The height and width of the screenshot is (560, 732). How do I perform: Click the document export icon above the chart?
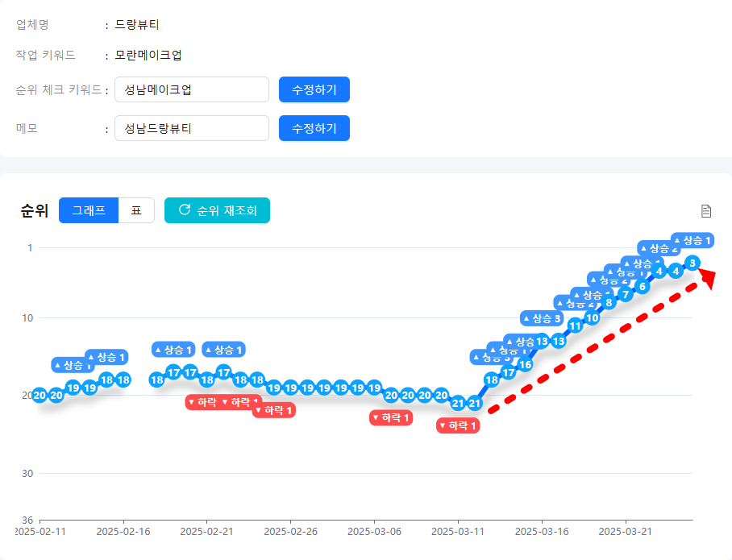[706, 211]
